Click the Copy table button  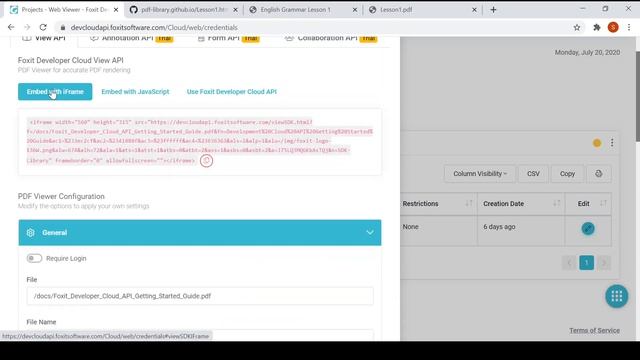tap(567, 173)
